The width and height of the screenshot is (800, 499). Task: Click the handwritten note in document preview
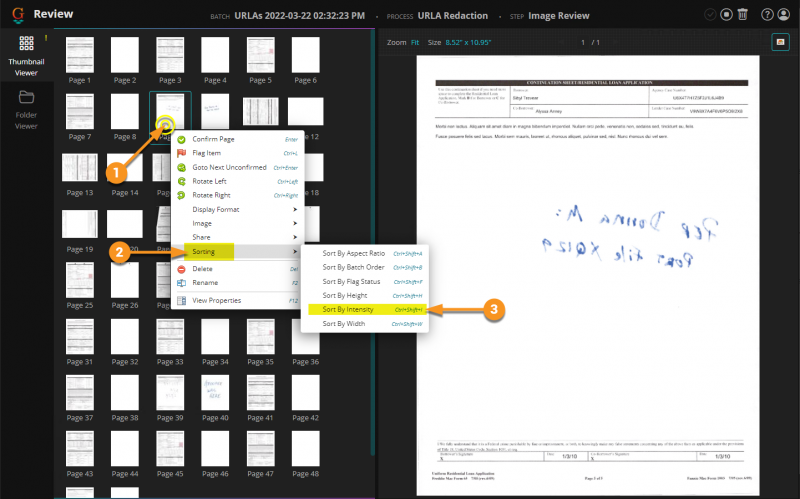click(630, 237)
